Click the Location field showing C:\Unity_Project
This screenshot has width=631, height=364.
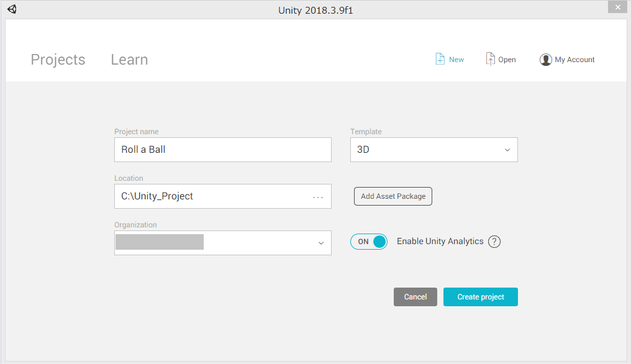point(223,196)
